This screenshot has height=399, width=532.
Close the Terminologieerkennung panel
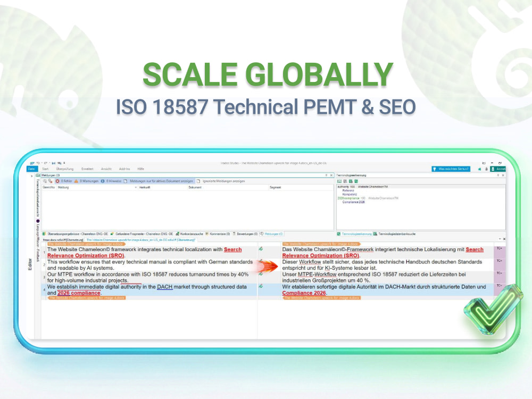pyautogui.click(x=503, y=176)
